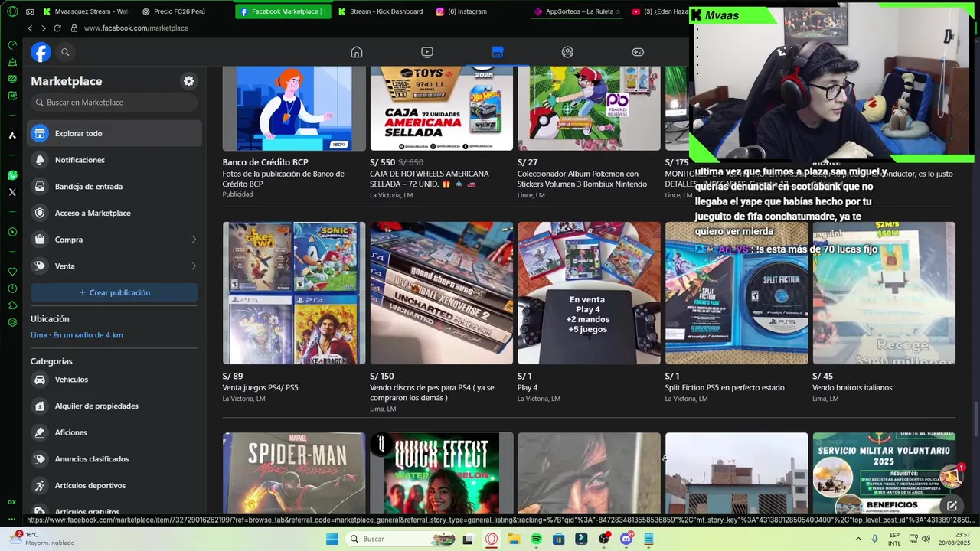Switch to the Eden Hazard YouTube tab

click(x=659, y=11)
